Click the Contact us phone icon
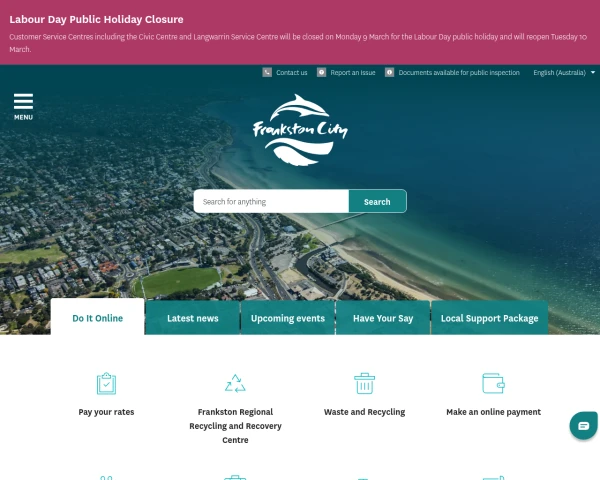Screen dimensions: 600x480 tap(267, 72)
